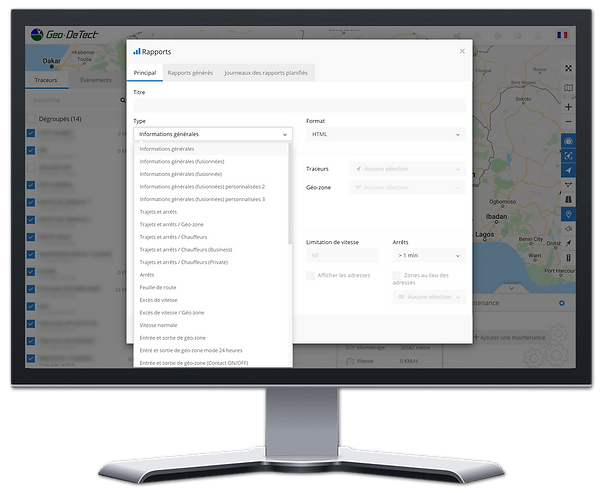The image size is (600, 493).
Task: Toggle fullscreen map with the expand arrows icon
Action: pos(568,68)
